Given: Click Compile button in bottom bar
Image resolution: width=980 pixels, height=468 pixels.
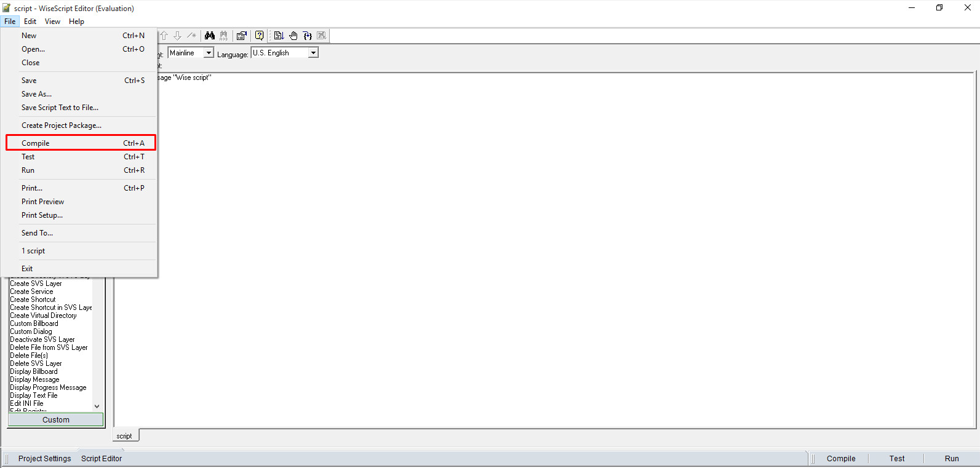Looking at the screenshot, I should 841,459.
